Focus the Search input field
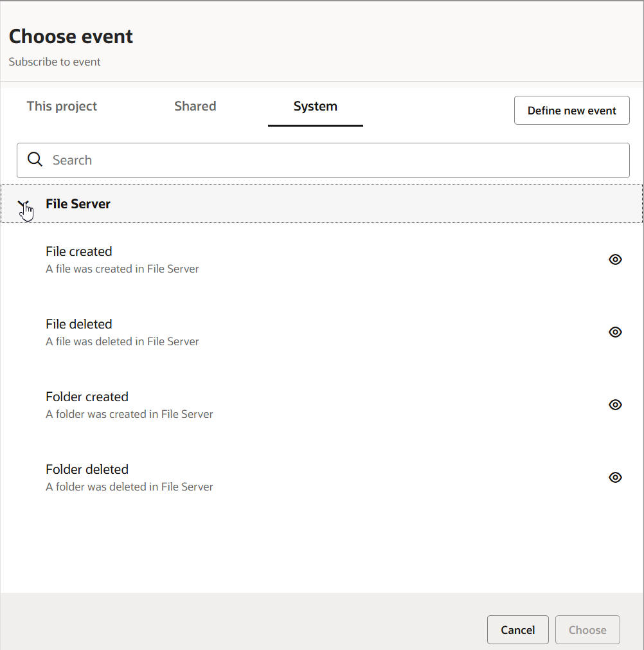Viewport: 644px width, 650px height. pos(334,160)
